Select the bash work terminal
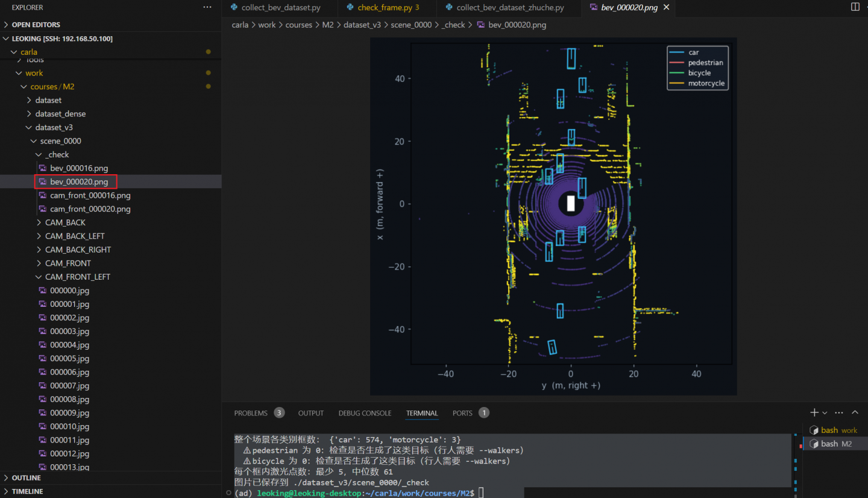 click(x=834, y=430)
